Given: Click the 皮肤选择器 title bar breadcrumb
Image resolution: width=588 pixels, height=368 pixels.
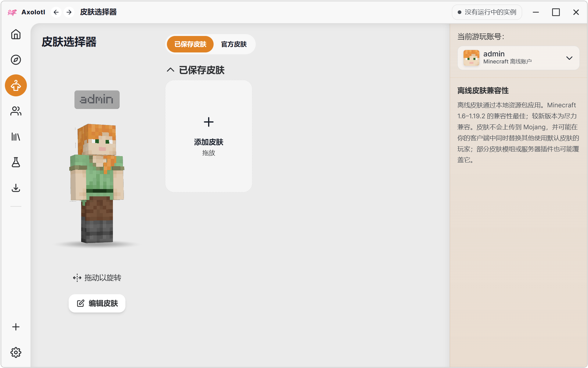Looking at the screenshot, I should click(x=98, y=12).
